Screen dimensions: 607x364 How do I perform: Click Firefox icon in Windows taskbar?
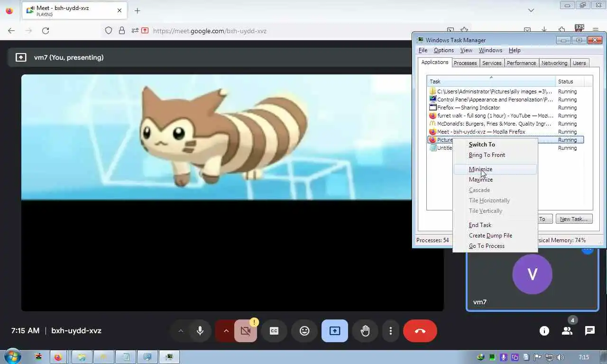58,357
